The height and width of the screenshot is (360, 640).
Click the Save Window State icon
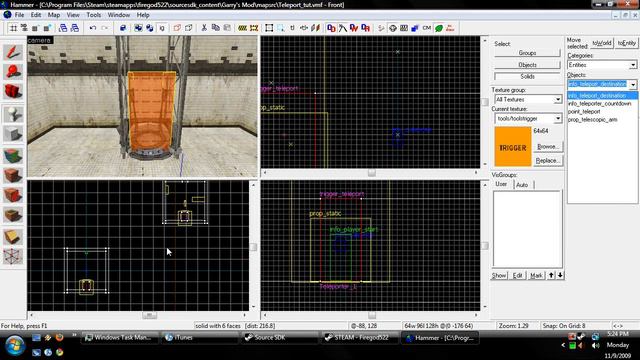point(75,28)
